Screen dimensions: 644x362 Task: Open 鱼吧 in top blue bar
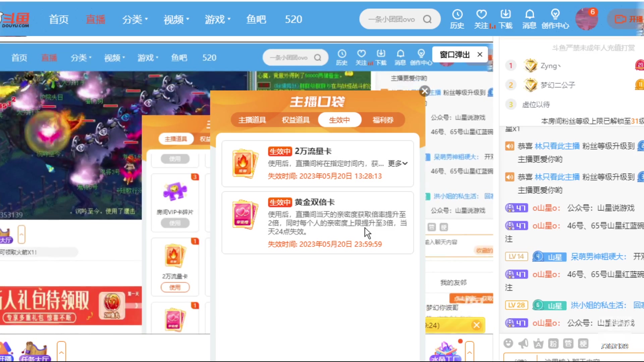(x=256, y=19)
